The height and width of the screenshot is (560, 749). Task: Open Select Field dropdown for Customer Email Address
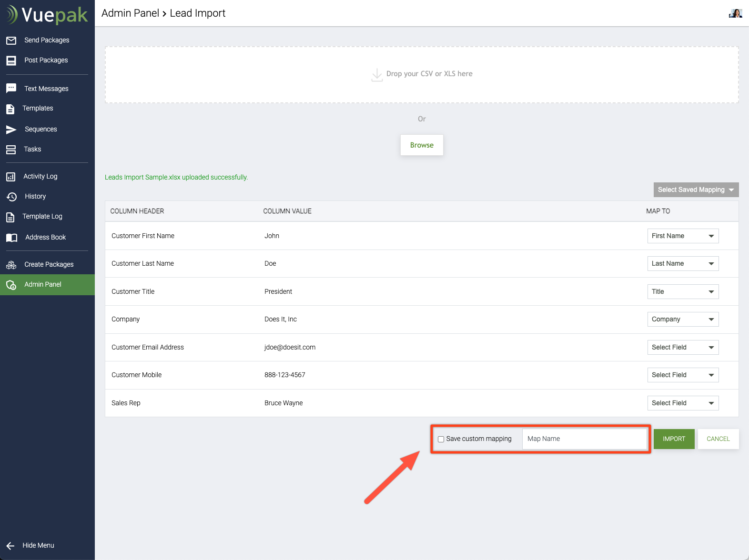(682, 347)
